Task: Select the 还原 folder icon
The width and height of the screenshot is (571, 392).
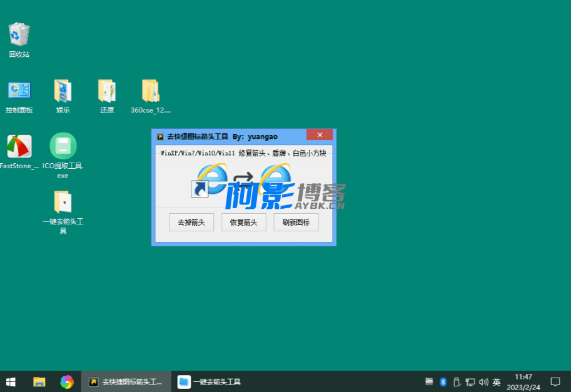Action: (107, 91)
